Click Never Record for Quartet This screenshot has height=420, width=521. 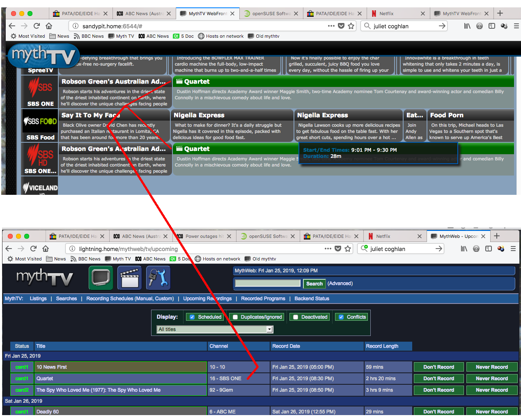(492, 379)
